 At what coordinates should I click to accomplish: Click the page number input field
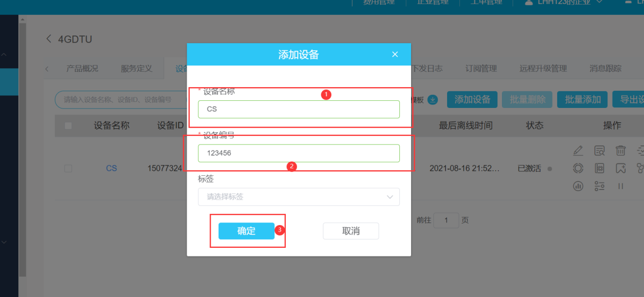446,220
